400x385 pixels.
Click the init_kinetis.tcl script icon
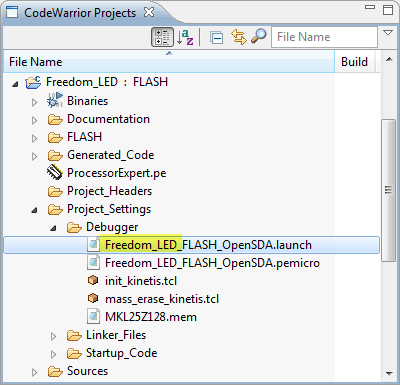pos(93,280)
